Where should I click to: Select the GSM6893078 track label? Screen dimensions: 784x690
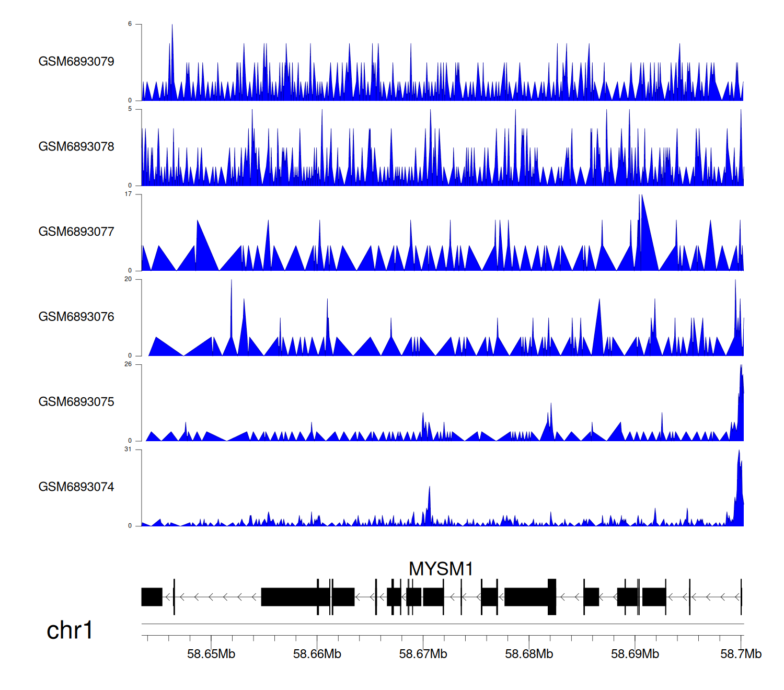pyautogui.click(x=76, y=147)
